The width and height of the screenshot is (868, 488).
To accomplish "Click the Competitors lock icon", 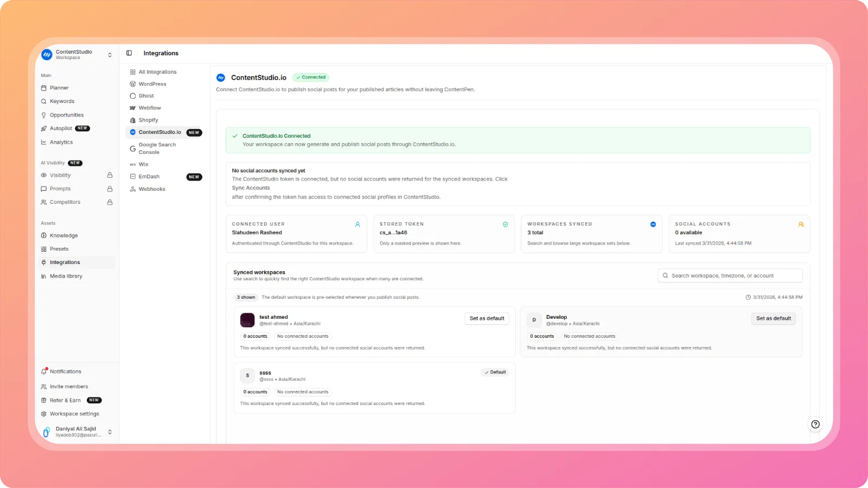I will pos(110,202).
